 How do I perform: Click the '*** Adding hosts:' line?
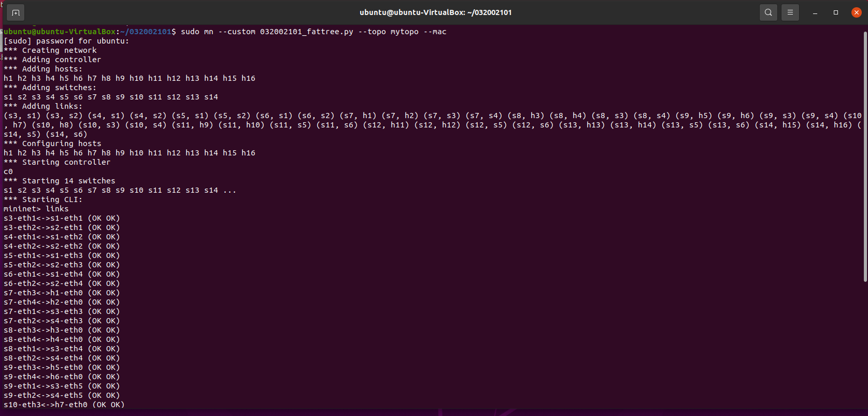pyautogui.click(x=43, y=69)
